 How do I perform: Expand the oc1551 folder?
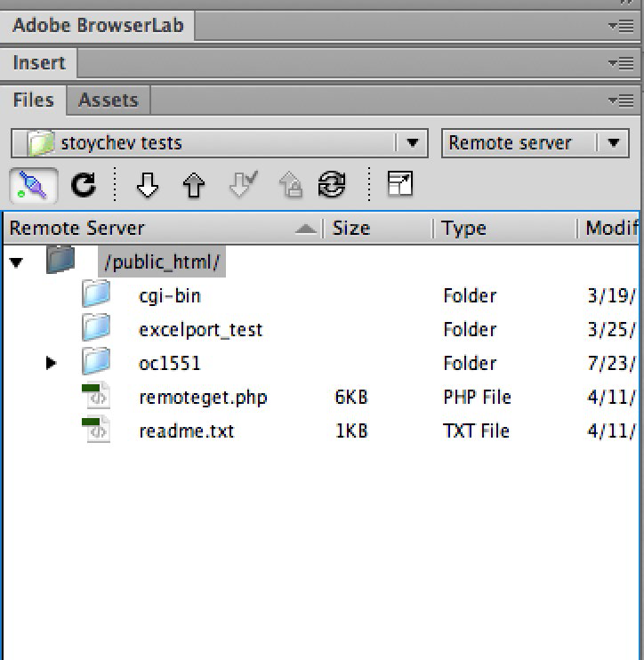[51, 363]
